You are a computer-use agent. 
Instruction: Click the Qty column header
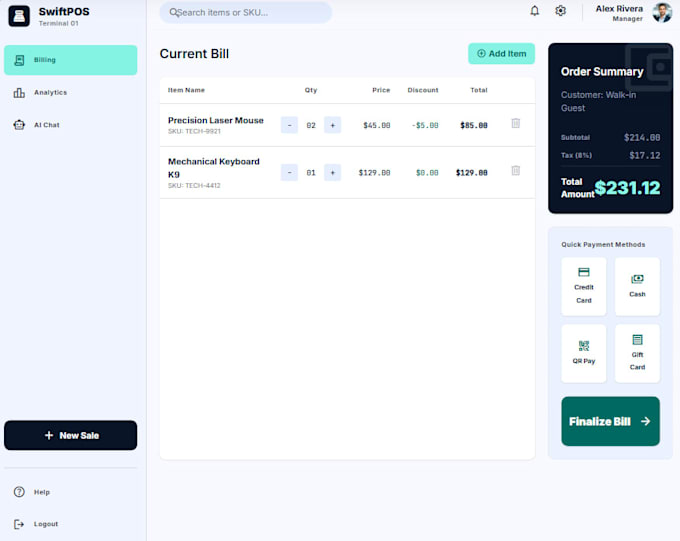pyautogui.click(x=311, y=90)
